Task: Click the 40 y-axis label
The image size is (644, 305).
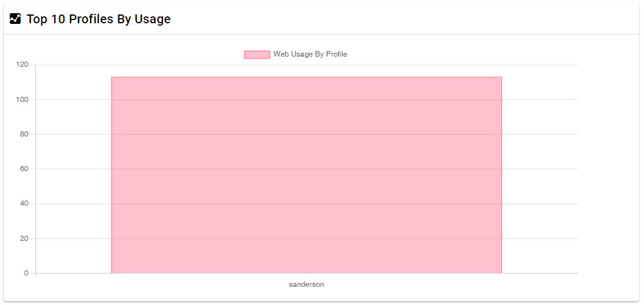Action: point(24,204)
